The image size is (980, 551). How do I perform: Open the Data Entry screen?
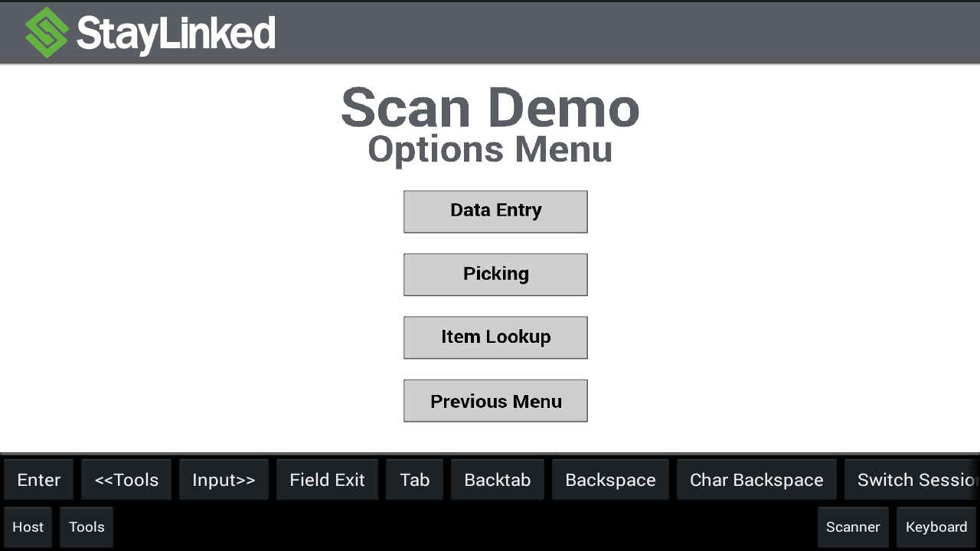(495, 211)
